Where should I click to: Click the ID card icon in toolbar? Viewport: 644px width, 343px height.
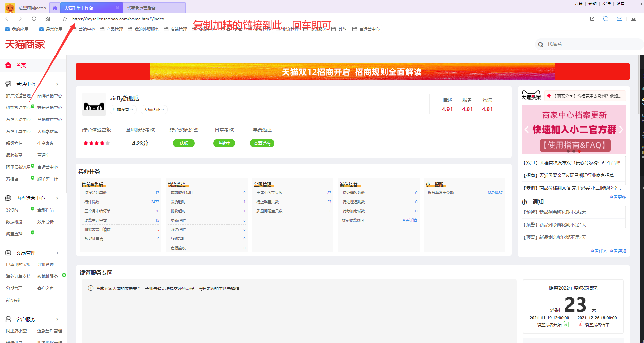(633, 19)
